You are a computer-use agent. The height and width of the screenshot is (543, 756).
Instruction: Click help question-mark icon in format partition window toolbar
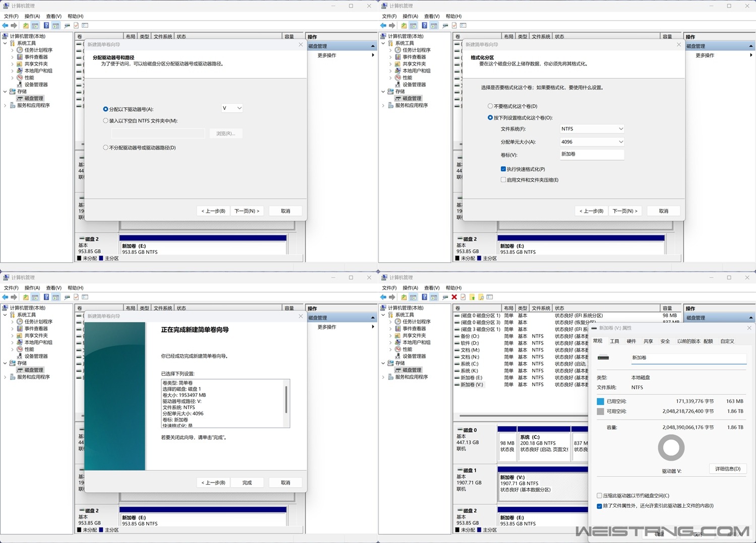[x=424, y=26]
